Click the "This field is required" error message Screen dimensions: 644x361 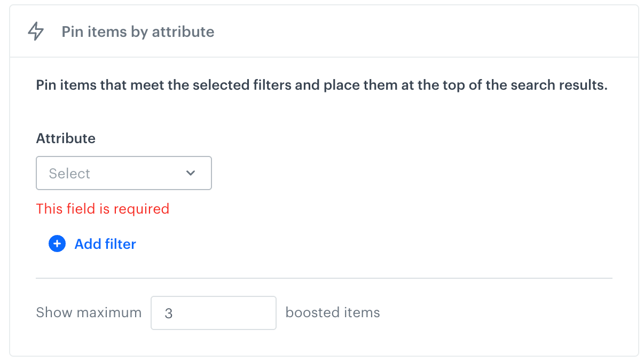pos(103,209)
